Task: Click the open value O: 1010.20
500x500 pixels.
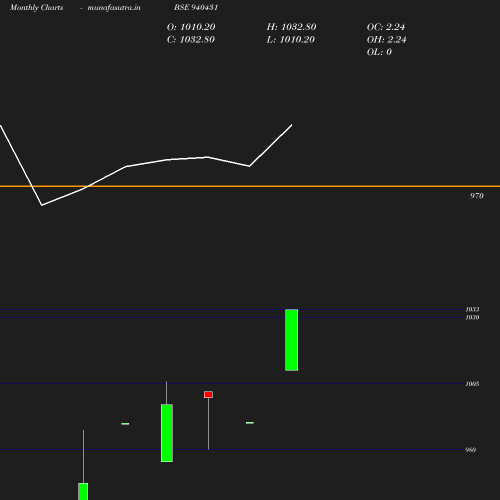Action: coord(191,27)
